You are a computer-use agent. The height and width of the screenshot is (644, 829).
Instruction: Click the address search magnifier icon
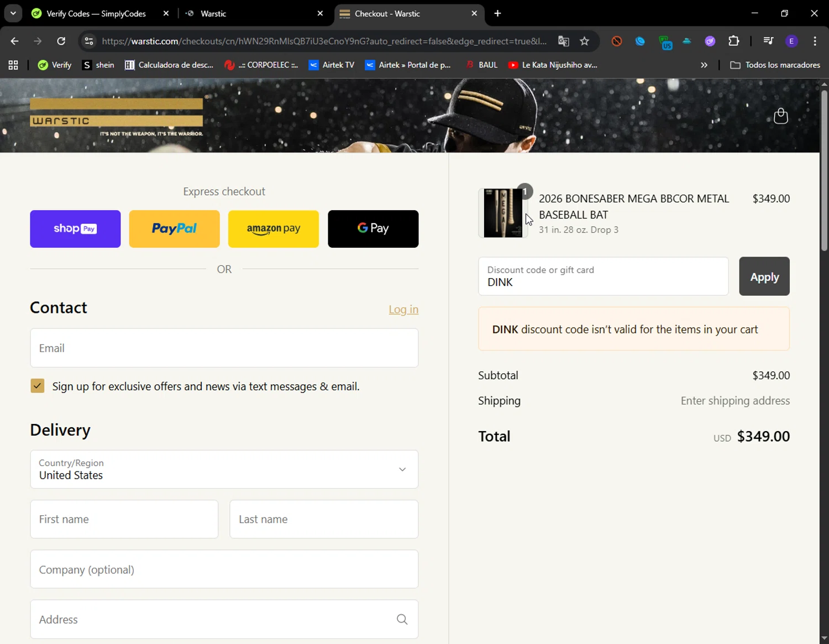(402, 620)
